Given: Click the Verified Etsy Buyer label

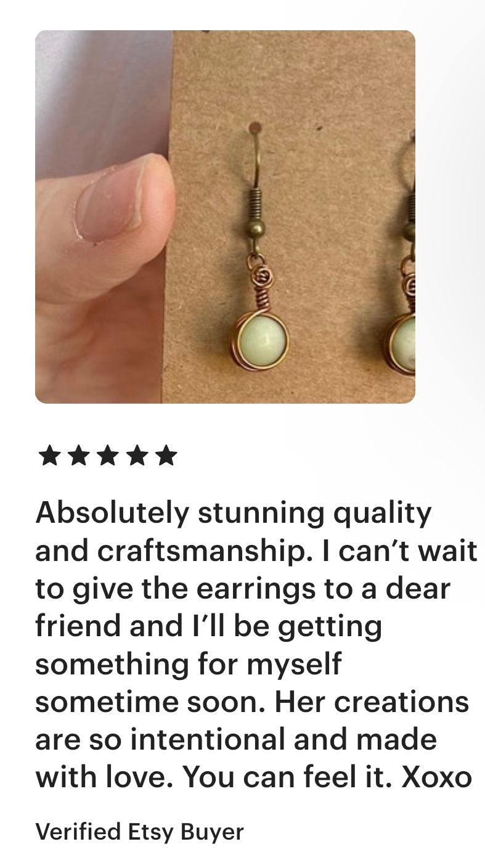Looking at the screenshot, I should (x=140, y=832).
